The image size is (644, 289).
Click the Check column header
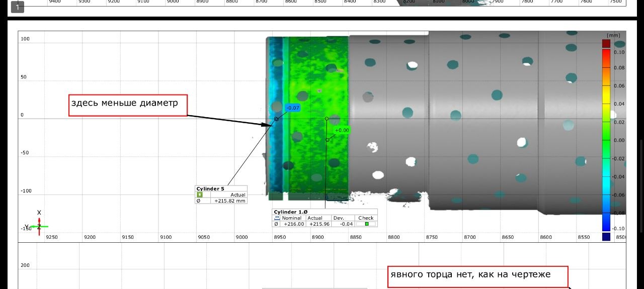[366, 218]
